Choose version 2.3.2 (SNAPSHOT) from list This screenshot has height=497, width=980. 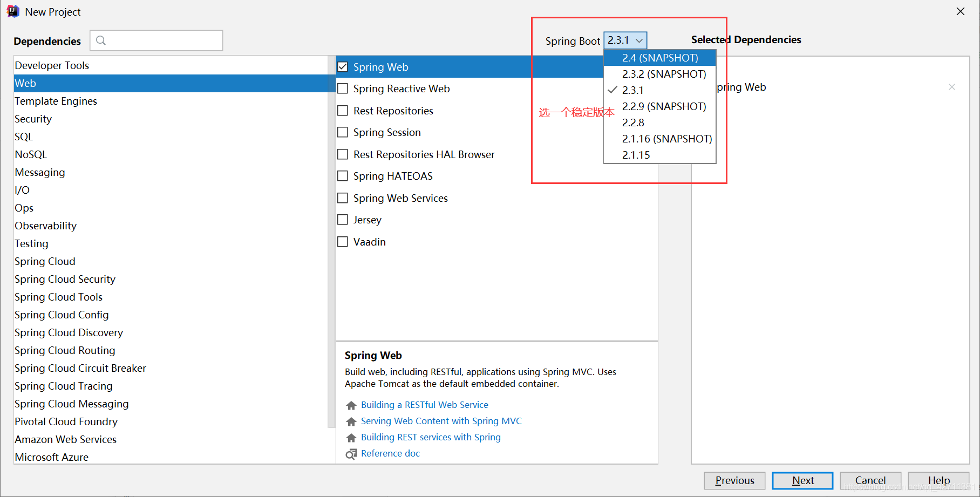(660, 74)
